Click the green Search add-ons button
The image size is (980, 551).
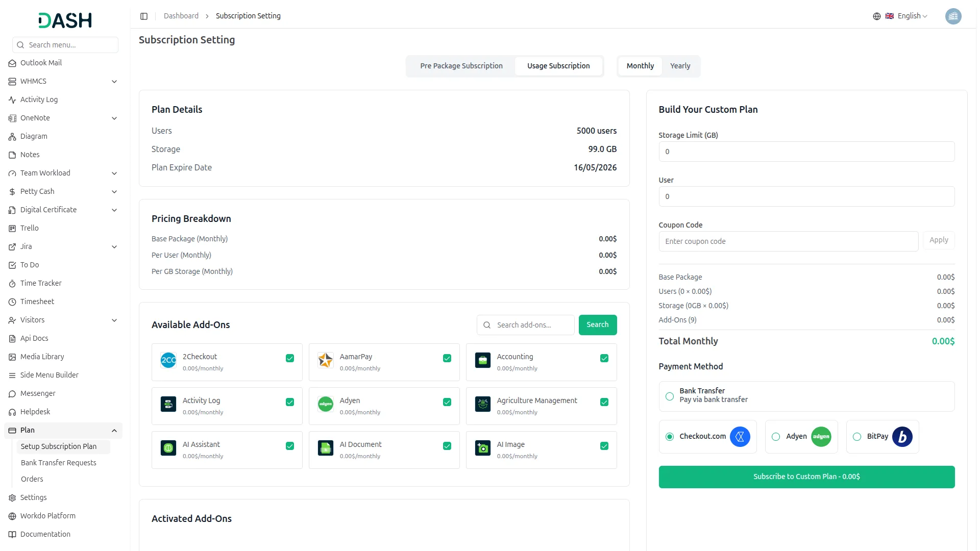pos(598,325)
